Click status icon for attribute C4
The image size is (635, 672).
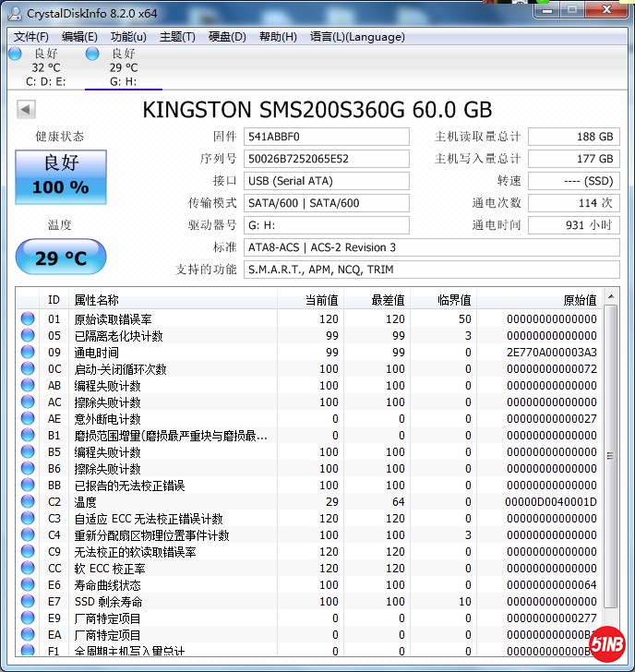28,534
